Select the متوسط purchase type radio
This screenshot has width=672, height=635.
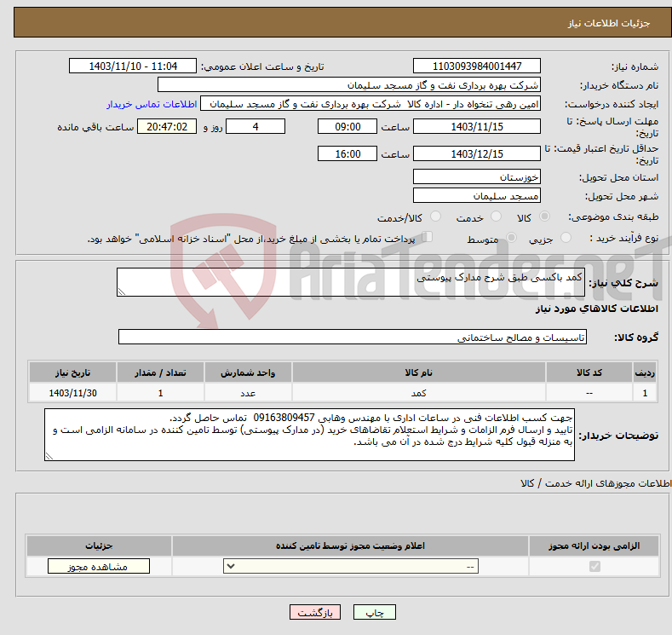coord(511,238)
